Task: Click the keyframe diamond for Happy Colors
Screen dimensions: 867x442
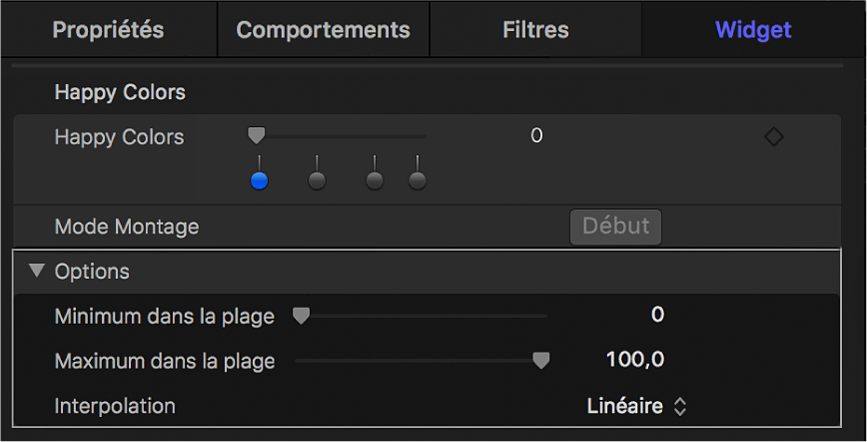Action: click(773, 137)
